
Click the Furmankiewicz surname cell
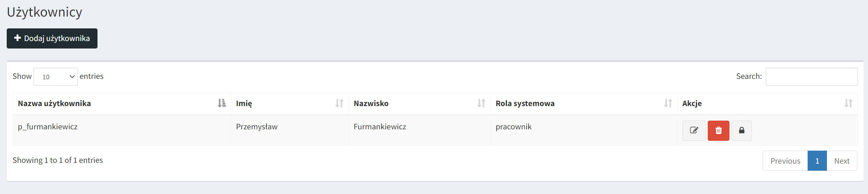pyautogui.click(x=380, y=127)
